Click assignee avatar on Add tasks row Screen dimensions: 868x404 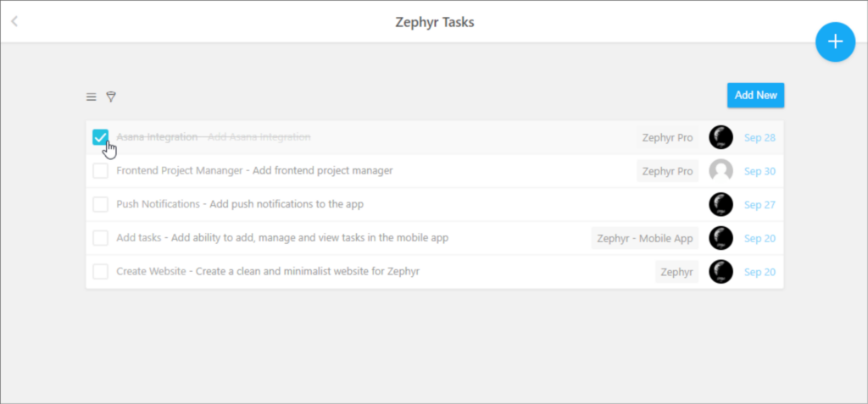click(721, 238)
